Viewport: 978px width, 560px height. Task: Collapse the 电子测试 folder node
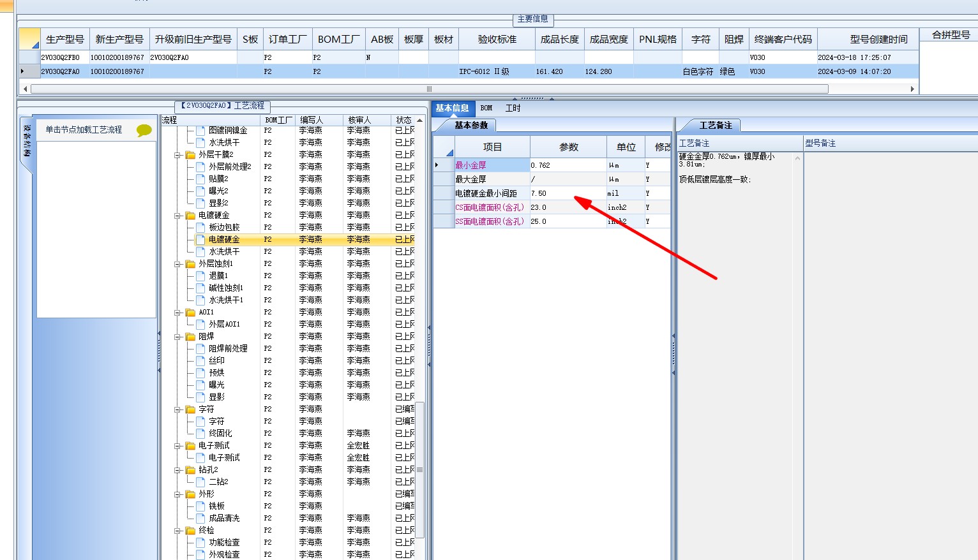178,446
